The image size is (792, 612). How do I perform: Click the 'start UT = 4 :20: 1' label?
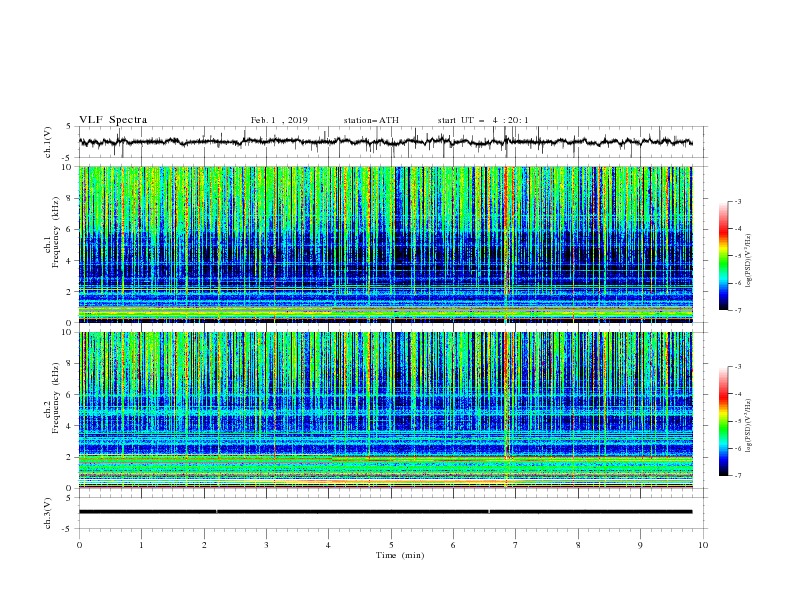click(x=483, y=120)
